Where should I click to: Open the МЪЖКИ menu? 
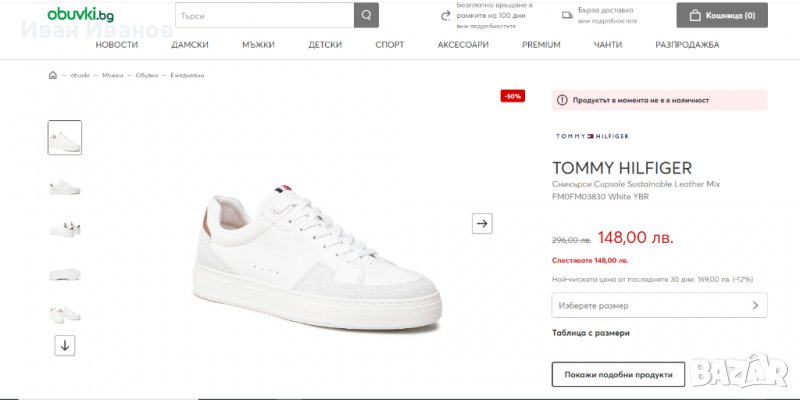[258, 45]
